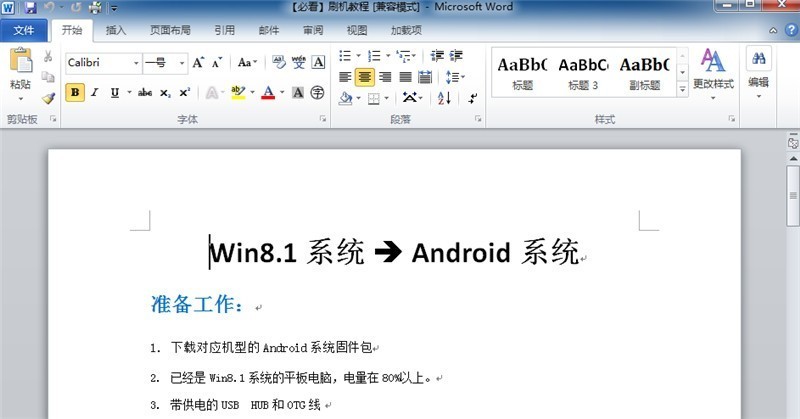Justify paragraph text

click(x=405, y=77)
